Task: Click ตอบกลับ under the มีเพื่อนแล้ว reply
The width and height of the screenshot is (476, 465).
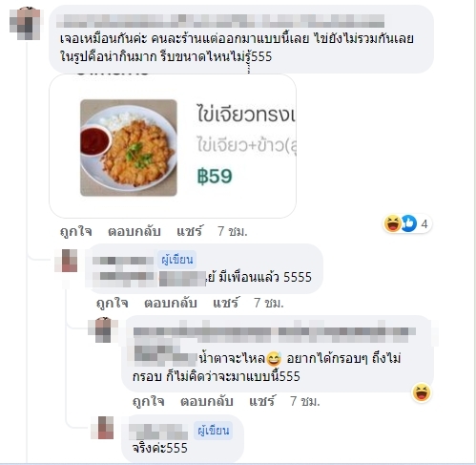Action: 171,303
